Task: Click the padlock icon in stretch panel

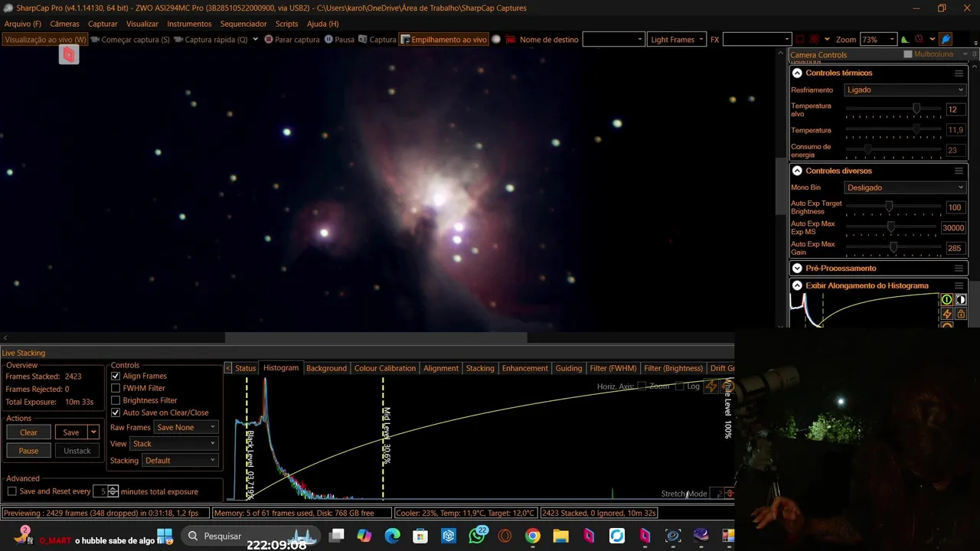Action: (961, 314)
